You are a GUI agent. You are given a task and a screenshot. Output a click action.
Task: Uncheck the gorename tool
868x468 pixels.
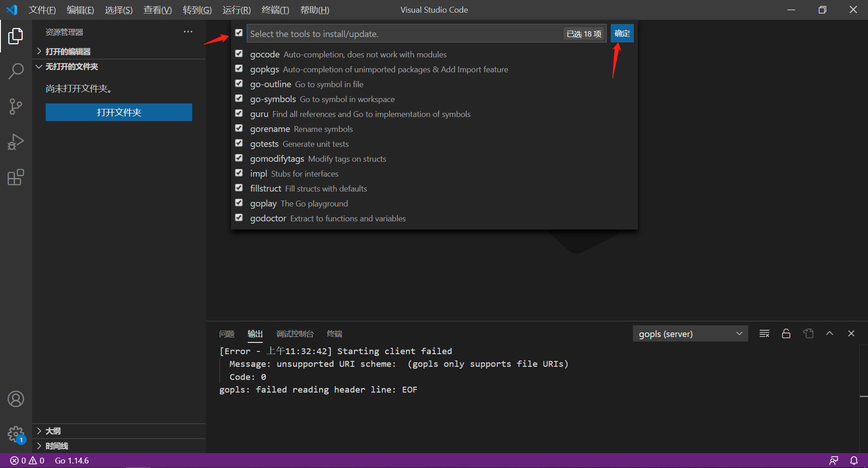click(x=239, y=128)
